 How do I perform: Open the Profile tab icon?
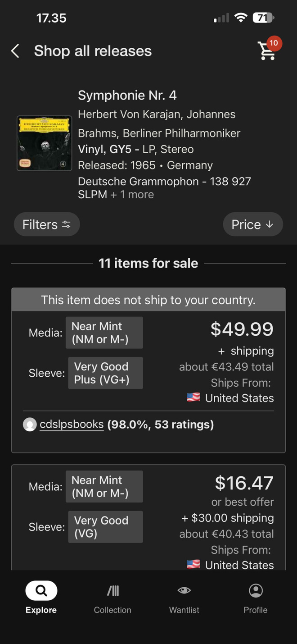pos(256,590)
